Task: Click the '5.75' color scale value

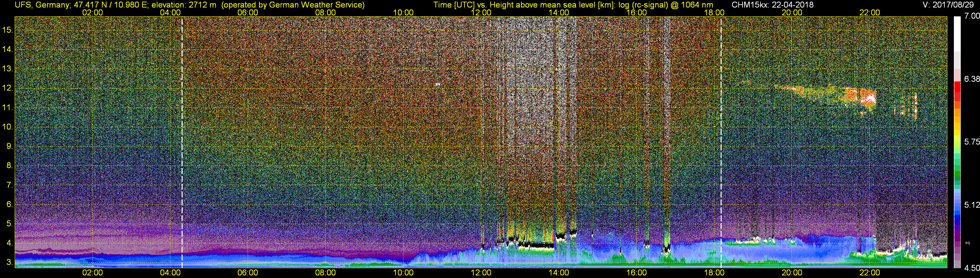Action: (972, 142)
